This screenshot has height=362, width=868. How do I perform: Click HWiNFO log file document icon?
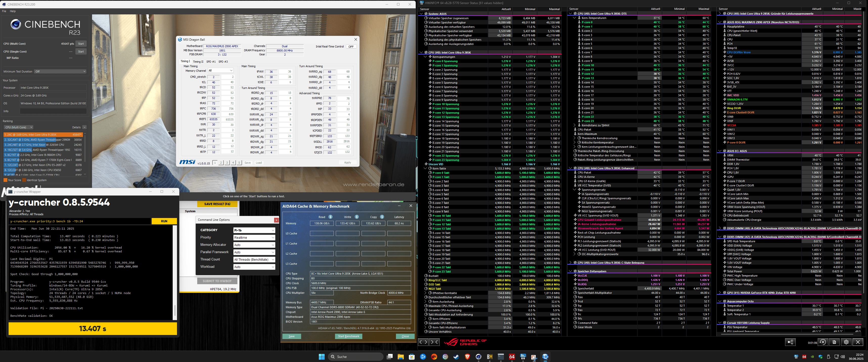834,342
